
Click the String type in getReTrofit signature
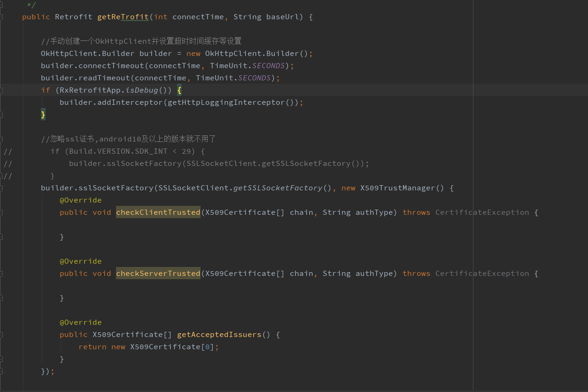pyautogui.click(x=248, y=17)
